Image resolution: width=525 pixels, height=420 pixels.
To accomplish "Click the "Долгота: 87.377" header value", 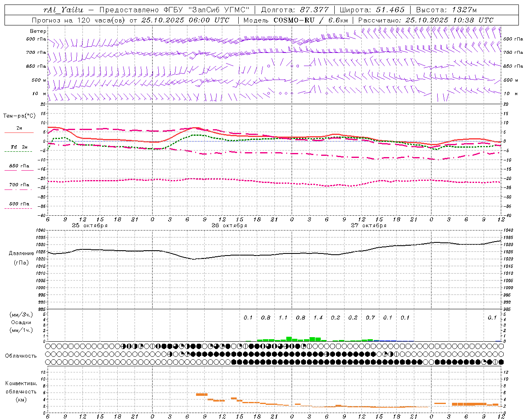I will [x=294, y=10].
